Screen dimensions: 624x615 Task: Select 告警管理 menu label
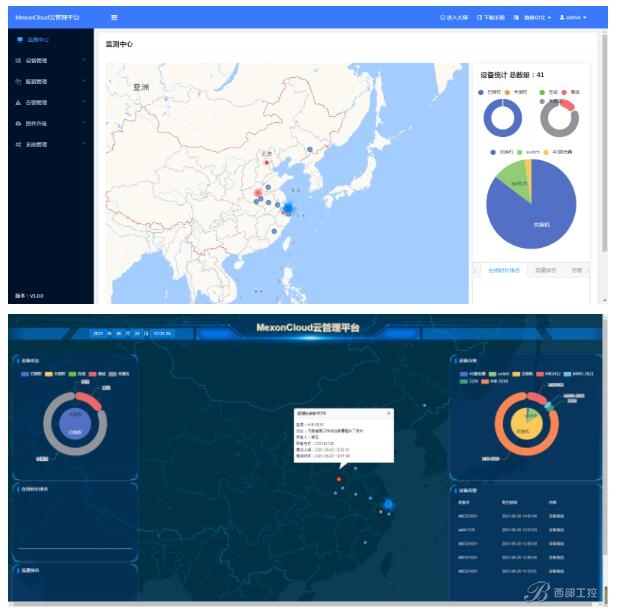[36, 102]
